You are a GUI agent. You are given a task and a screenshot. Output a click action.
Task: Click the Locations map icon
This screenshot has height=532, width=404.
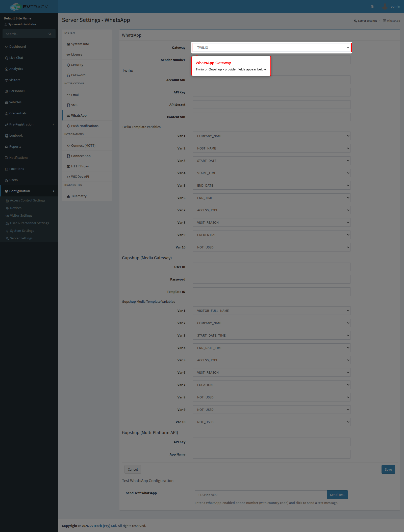click(x=7, y=169)
